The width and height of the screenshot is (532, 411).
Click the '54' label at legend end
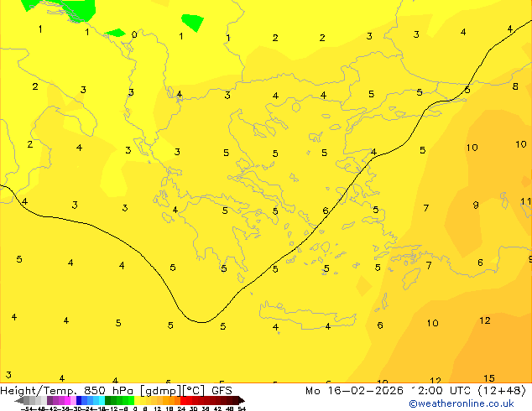[242, 409]
